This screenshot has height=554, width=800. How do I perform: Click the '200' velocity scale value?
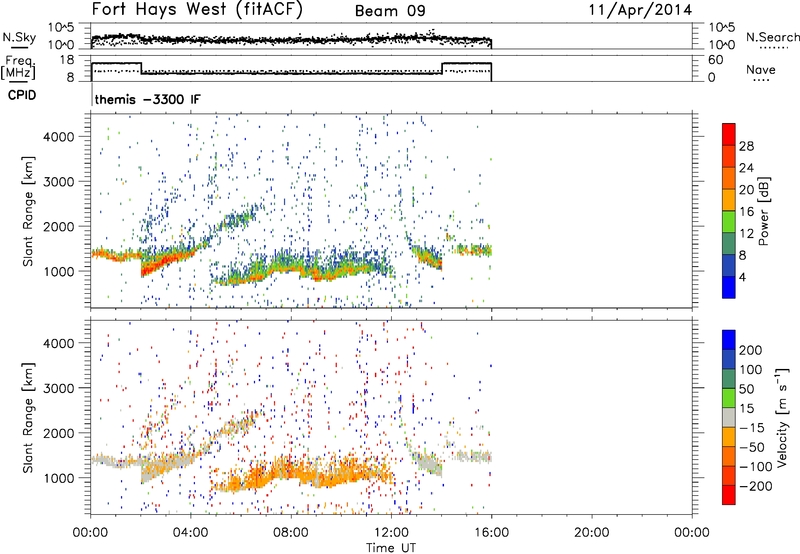click(751, 350)
